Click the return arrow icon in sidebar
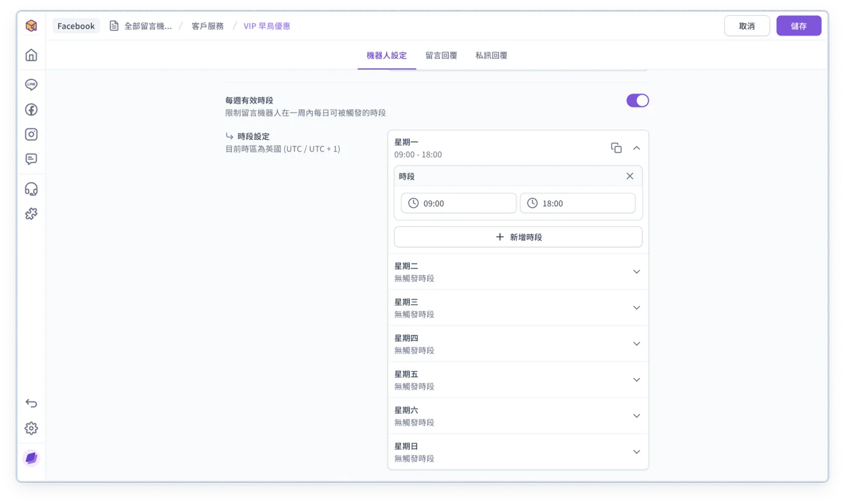This screenshot has height=504, width=845. [31, 403]
